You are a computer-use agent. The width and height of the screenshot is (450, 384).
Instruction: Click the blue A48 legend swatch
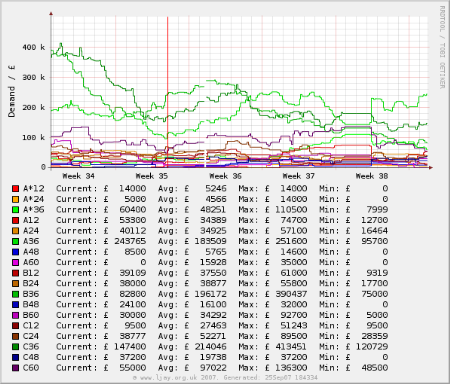pos(15,252)
